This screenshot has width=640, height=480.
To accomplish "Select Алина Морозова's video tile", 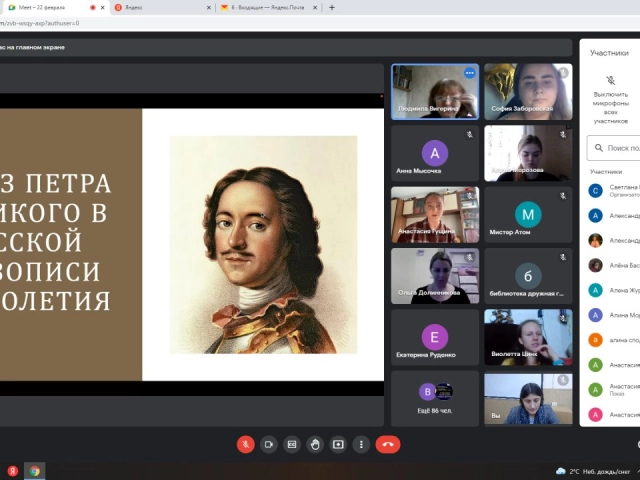I will pyautogui.click(x=528, y=153).
